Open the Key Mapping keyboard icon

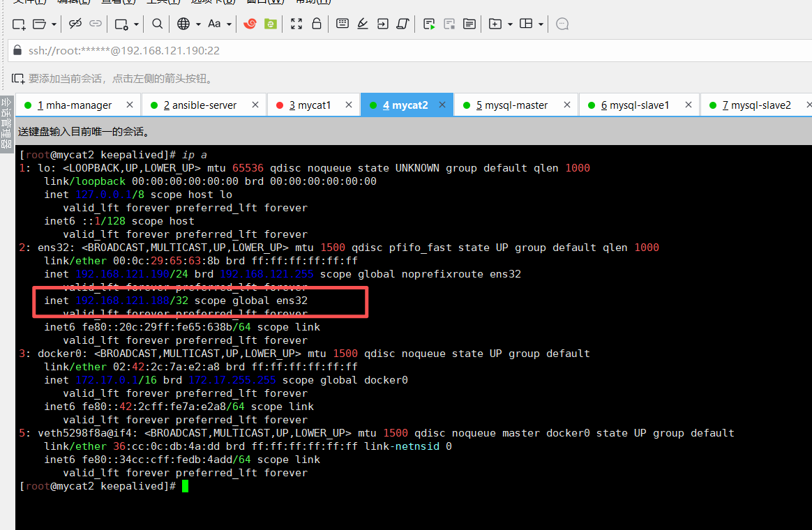click(343, 23)
